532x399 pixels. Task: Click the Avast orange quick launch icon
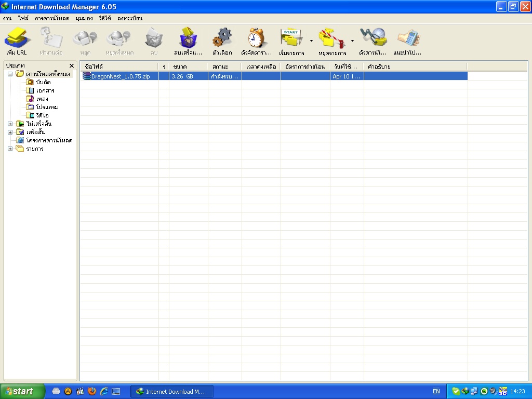(x=68, y=392)
